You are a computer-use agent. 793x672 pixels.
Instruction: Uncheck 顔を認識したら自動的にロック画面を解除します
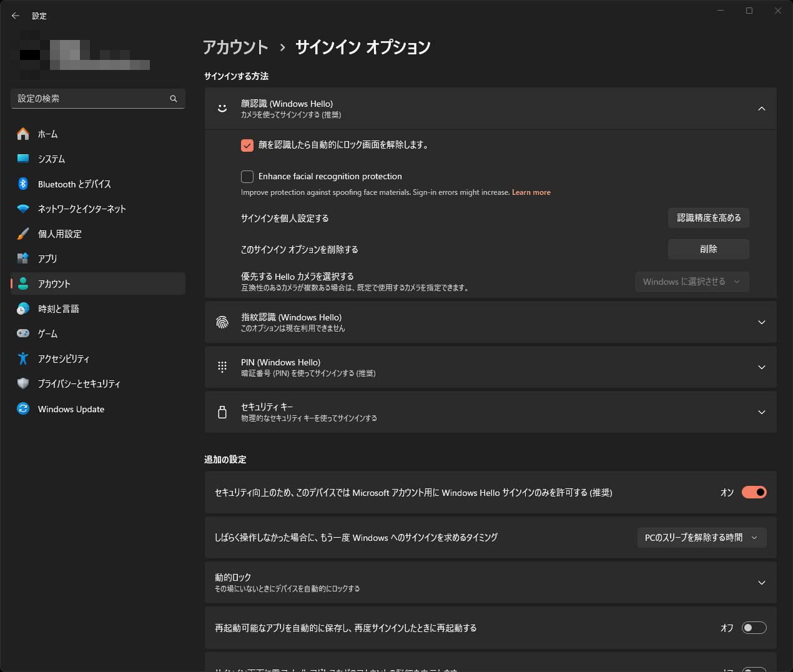[247, 145]
